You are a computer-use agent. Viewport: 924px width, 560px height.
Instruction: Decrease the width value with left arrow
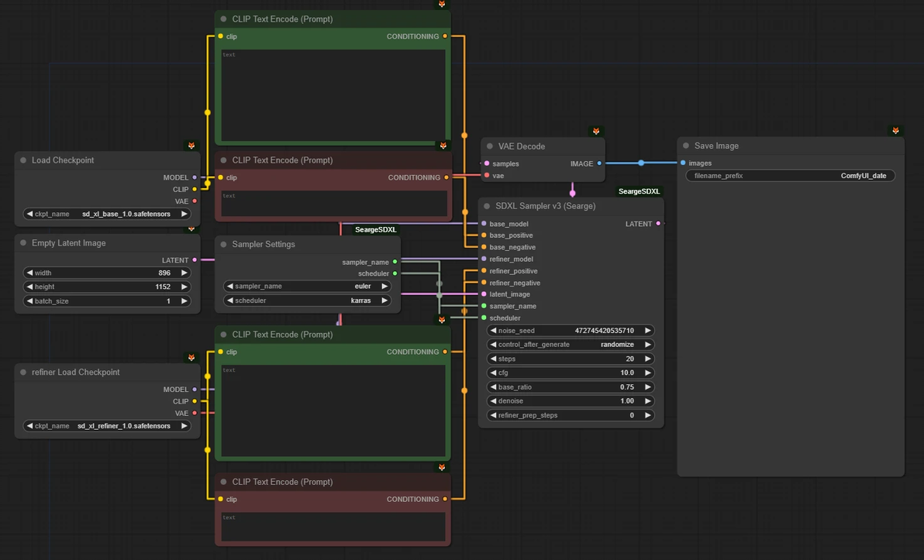tap(29, 273)
